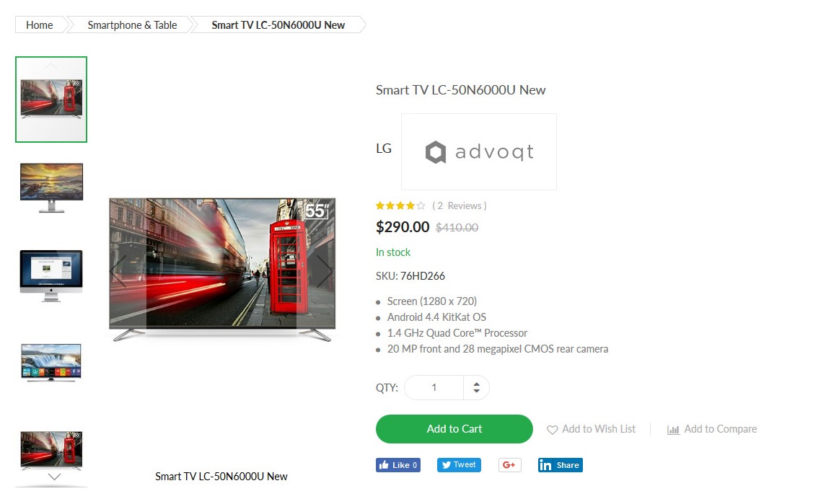Click the advoqt brand logo
Image resolution: width=813 pixels, height=504 pixels.
pyautogui.click(x=478, y=151)
